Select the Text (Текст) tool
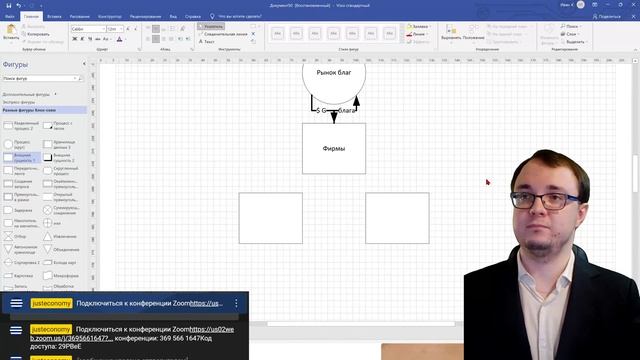 [x=207, y=42]
